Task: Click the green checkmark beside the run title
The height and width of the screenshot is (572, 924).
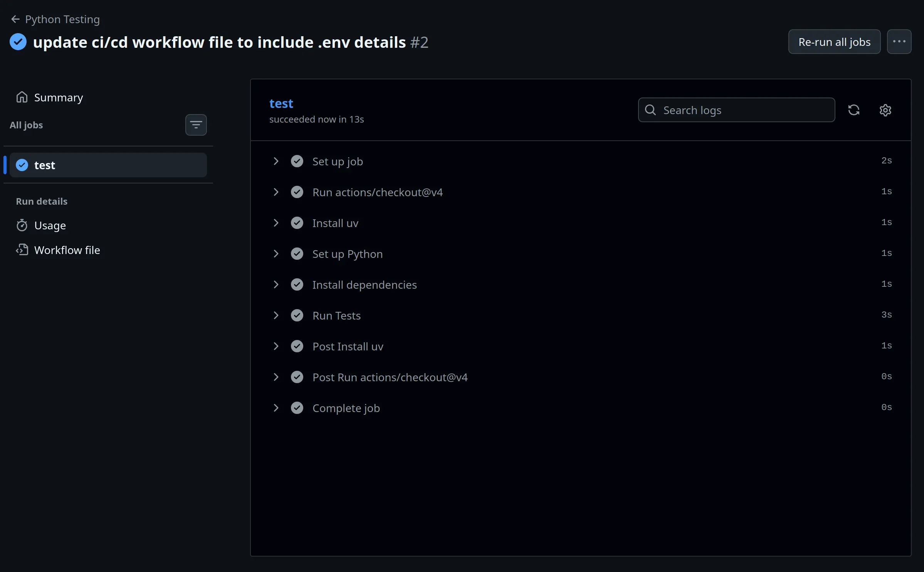Action: [x=18, y=42]
